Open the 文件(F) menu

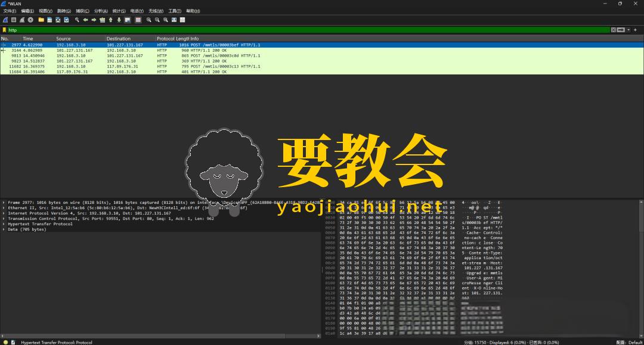[x=10, y=11]
